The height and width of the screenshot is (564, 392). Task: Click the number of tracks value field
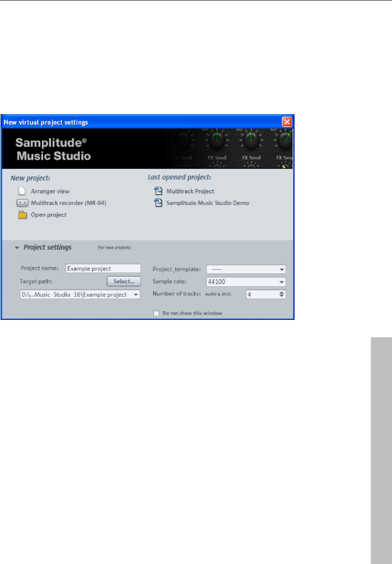(x=262, y=294)
